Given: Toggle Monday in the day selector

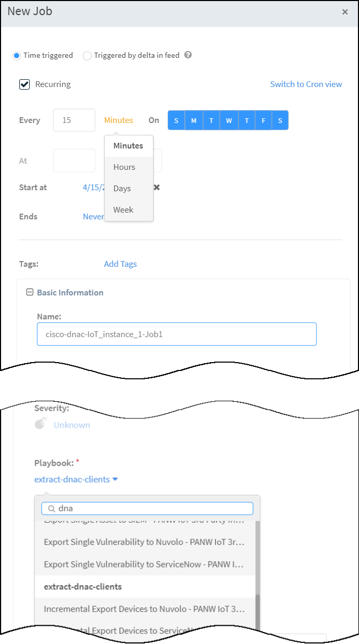Looking at the screenshot, I should coord(193,120).
